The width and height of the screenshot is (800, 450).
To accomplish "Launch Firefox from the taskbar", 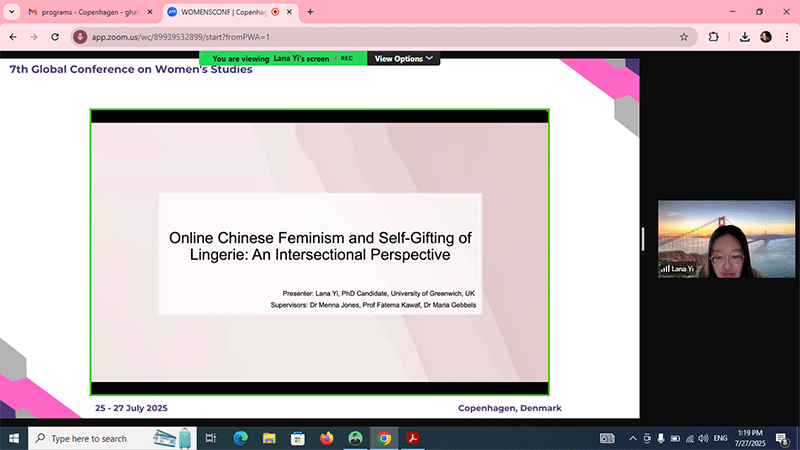I will [x=326, y=438].
